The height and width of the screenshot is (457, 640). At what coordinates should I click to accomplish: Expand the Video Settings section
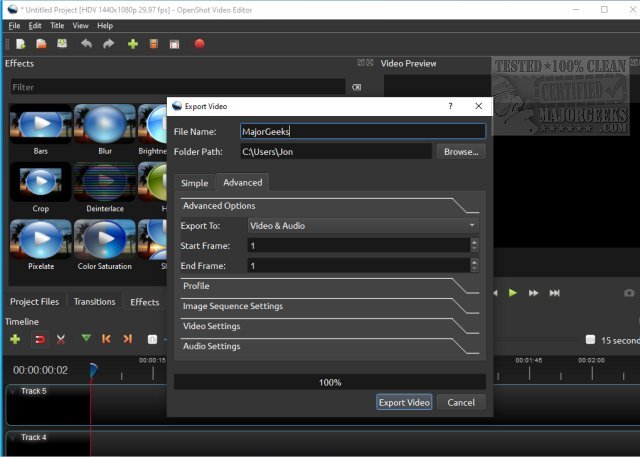pyautogui.click(x=212, y=326)
